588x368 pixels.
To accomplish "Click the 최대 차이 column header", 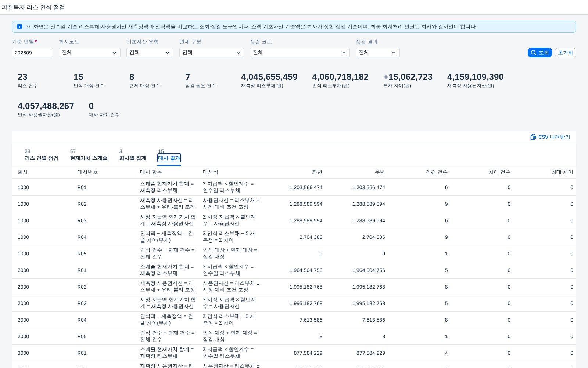I will pyautogui.click(x=562, y=172).
